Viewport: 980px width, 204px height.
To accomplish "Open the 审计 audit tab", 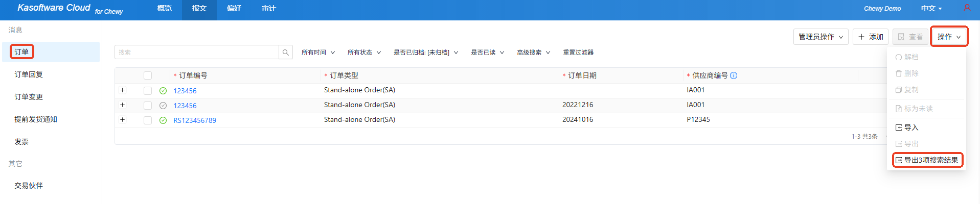I will point(269,9).
